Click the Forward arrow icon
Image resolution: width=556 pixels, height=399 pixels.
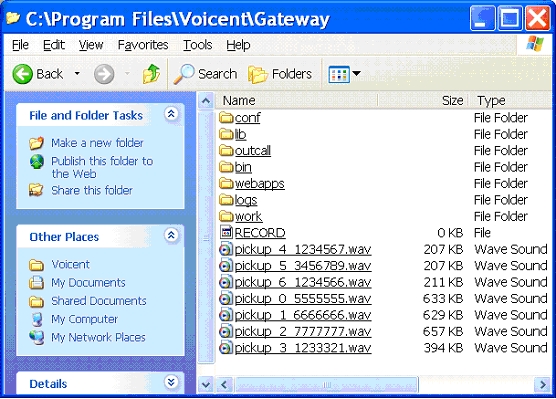[104, 74]
